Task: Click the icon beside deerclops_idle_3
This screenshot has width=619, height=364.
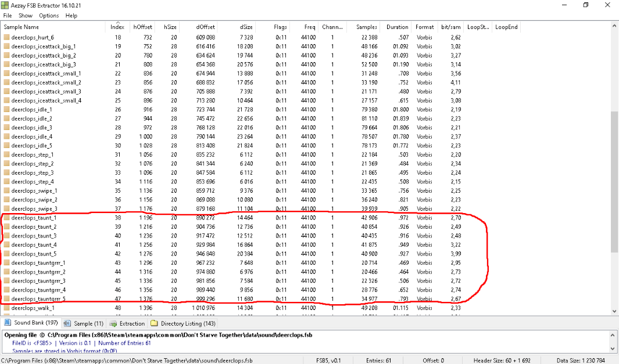Action: coord(6,128)
